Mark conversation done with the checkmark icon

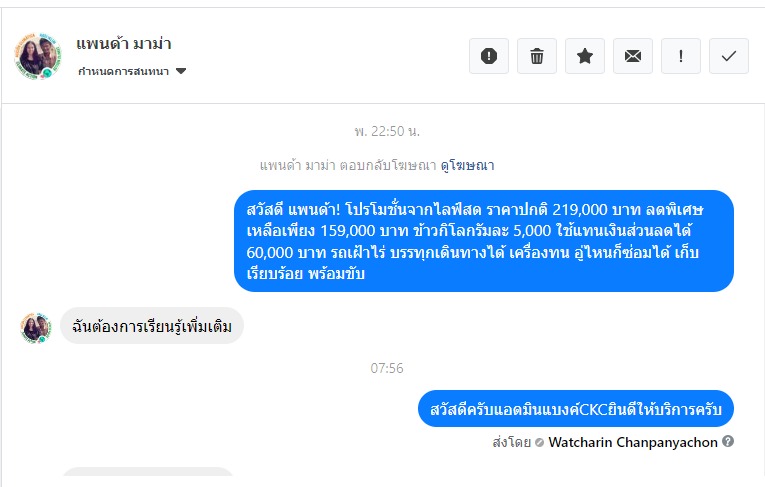(728, 56)
